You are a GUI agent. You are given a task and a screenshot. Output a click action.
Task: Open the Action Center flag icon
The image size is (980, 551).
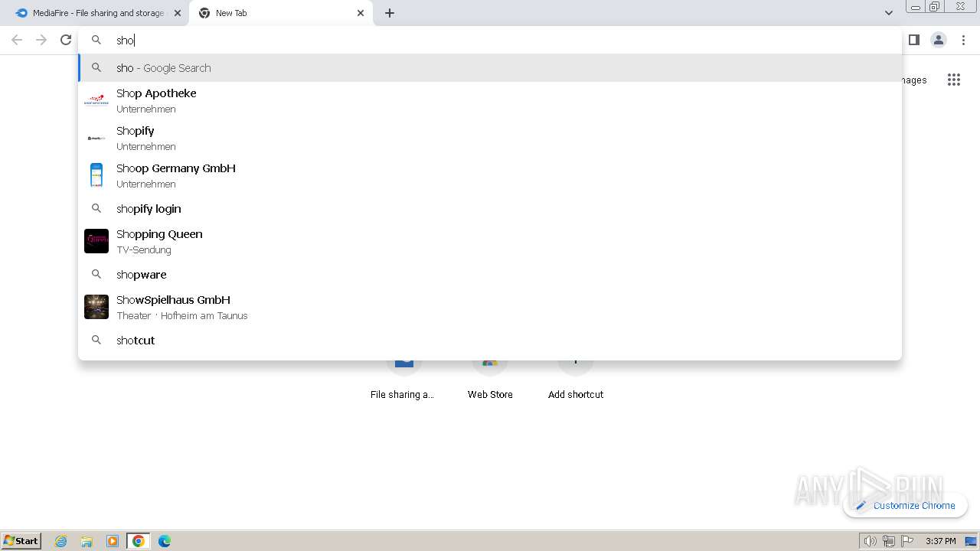click(x=907, y=541)
